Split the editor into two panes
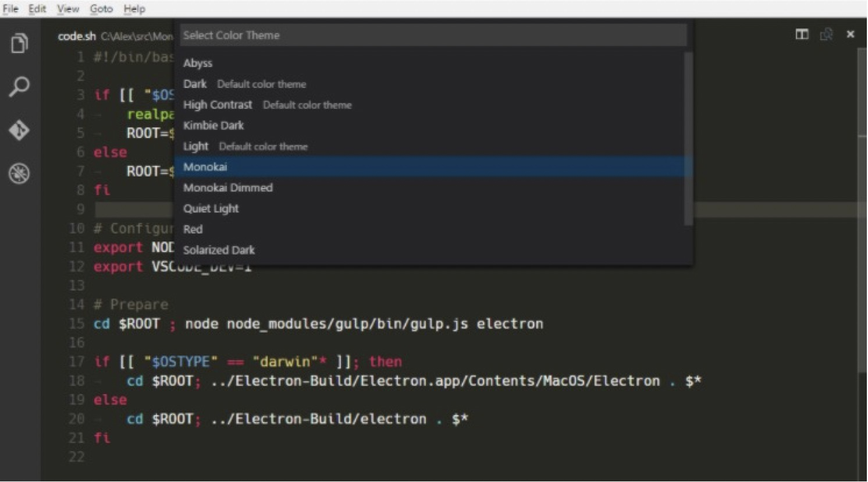This screenshot has width=868, height=482. (801, 34)
